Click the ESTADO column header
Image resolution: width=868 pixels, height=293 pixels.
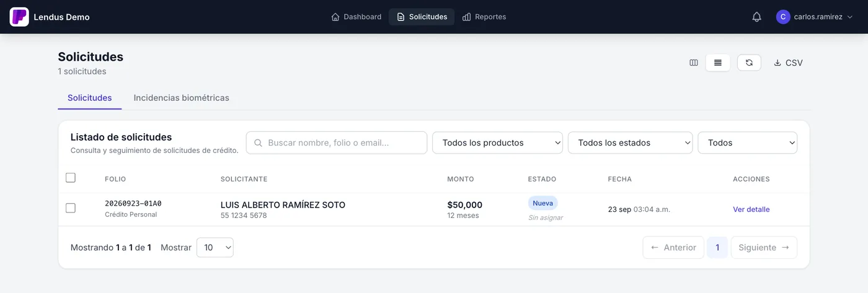pos(542,179)
